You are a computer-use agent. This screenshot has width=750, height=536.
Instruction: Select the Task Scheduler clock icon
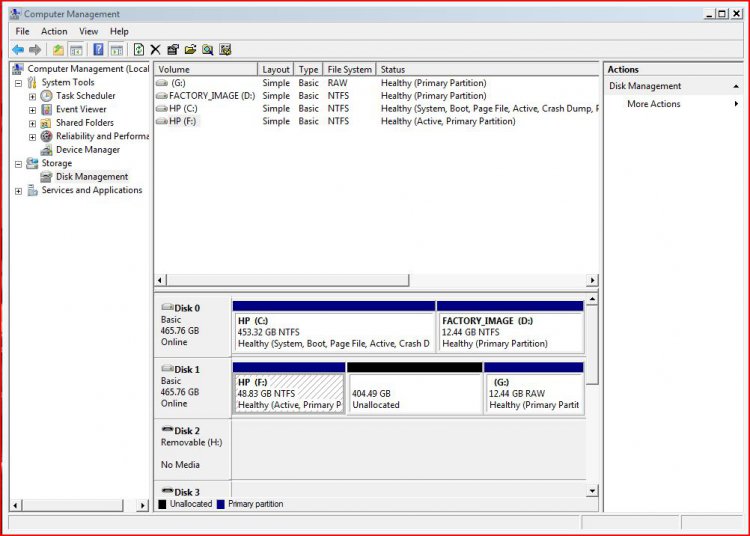pyautogui.click(x=46, y=96)
